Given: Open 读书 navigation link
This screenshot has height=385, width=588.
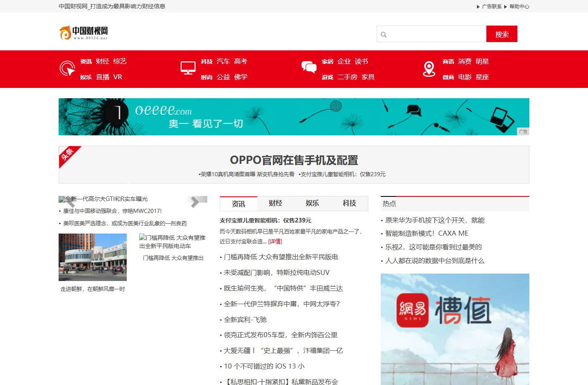Looking at the screenshot, I should (x=361, y=61).
